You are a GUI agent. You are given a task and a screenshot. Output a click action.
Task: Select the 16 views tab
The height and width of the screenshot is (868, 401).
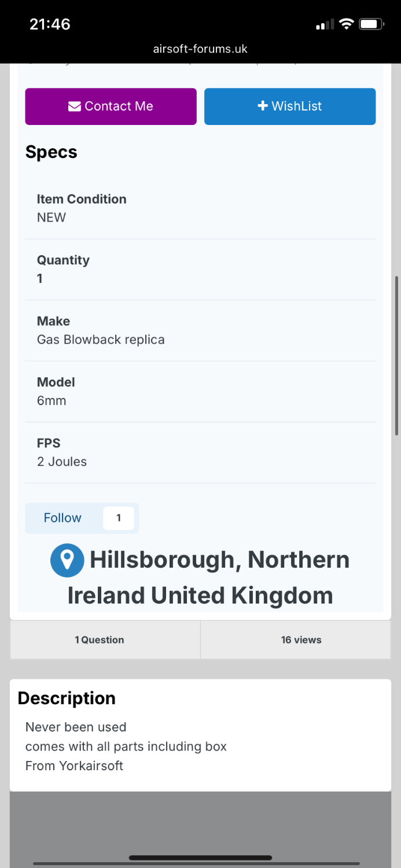tap(301, 639)
